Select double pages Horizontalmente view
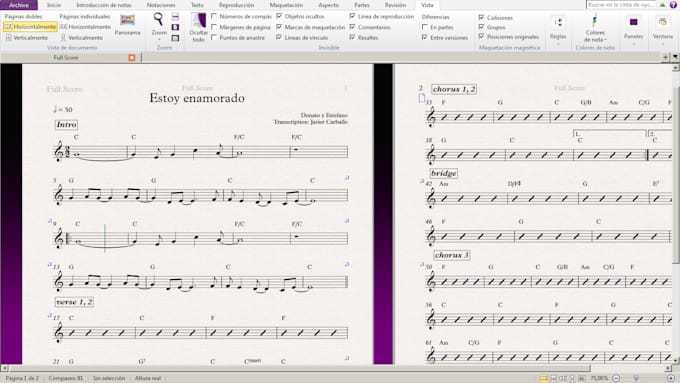This screenshot has width=680, height=383. tap(30, 27)
